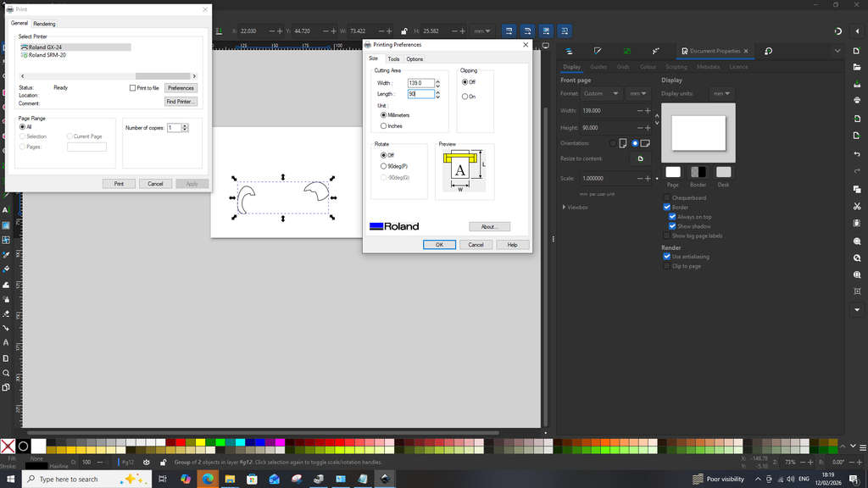Screen dimensions: 868x488
Task: Select the Mesh gradient tool in toolbox
Action: (x=6, y=240)
